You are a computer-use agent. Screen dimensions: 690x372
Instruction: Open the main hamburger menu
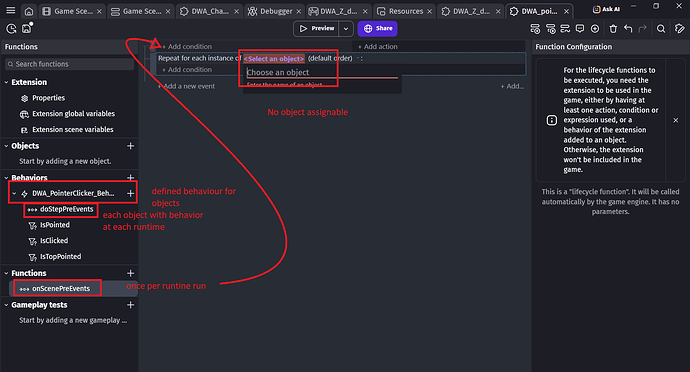[x=11, y=11]
